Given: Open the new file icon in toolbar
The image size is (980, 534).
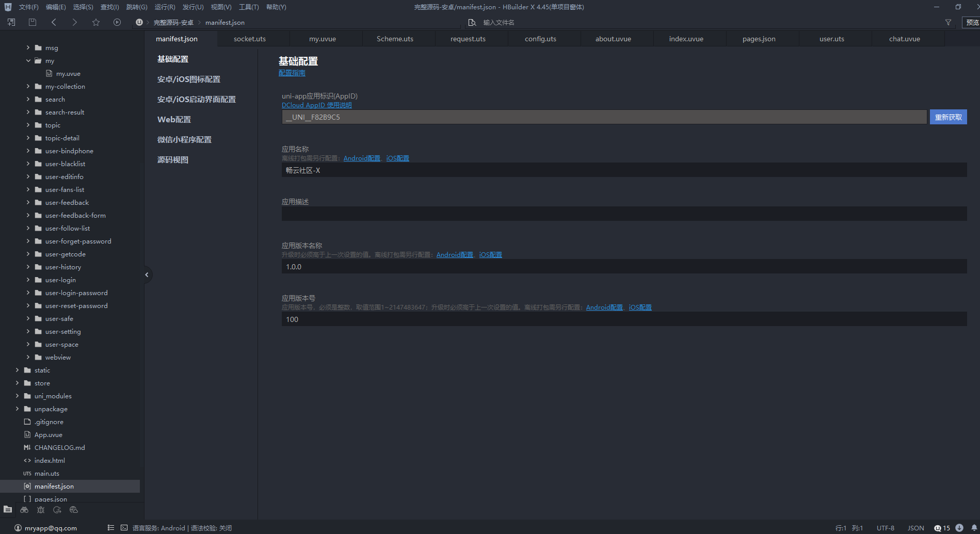Looking at the screenshot, I should 11,22.
